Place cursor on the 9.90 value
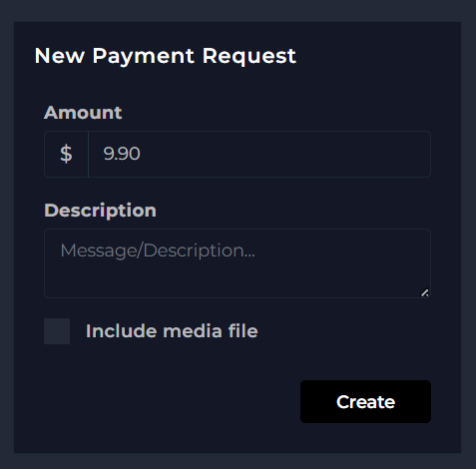The width and height of the screenshot is (476, 469). point(122,154)
